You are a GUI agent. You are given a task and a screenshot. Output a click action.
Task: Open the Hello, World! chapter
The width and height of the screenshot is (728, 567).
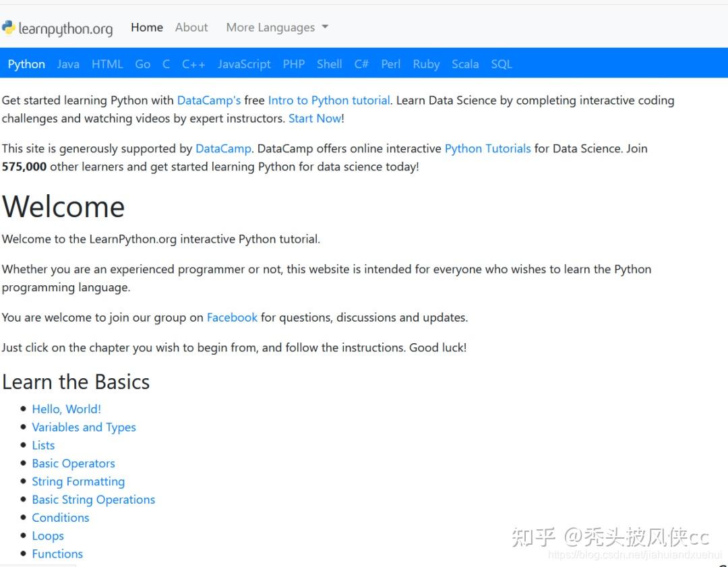click(x=66, y=409)
